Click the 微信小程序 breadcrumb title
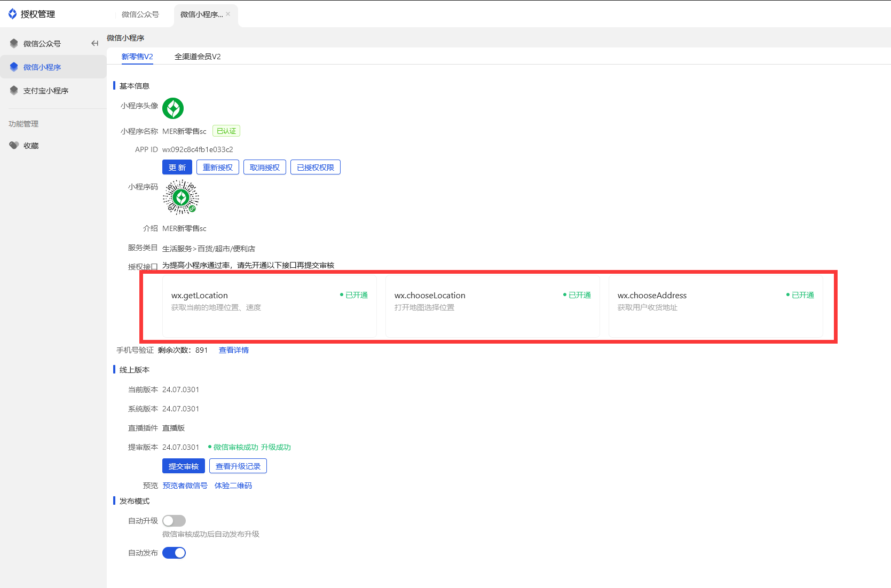Viewport: 891px width, 588px height. (125, 38)
